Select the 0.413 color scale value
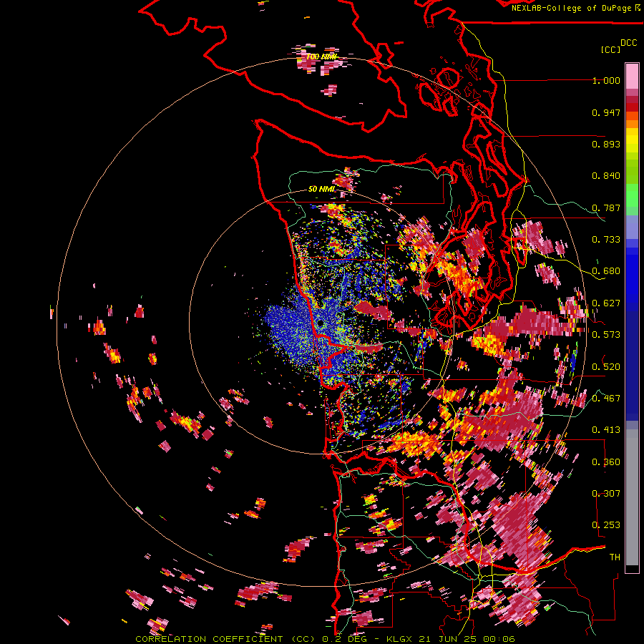 click(606, 430)
